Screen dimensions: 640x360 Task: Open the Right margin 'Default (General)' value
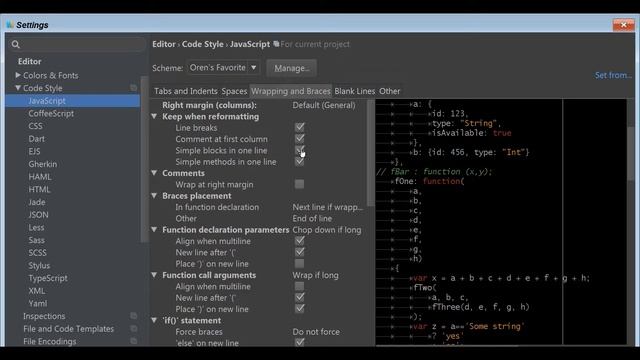pos(324,105)
